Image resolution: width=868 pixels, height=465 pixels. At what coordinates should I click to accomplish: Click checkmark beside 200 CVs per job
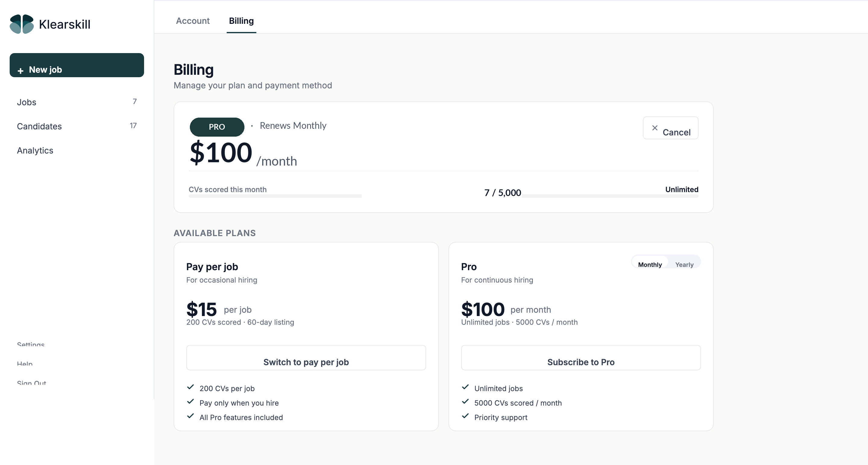tap(190, 387)
